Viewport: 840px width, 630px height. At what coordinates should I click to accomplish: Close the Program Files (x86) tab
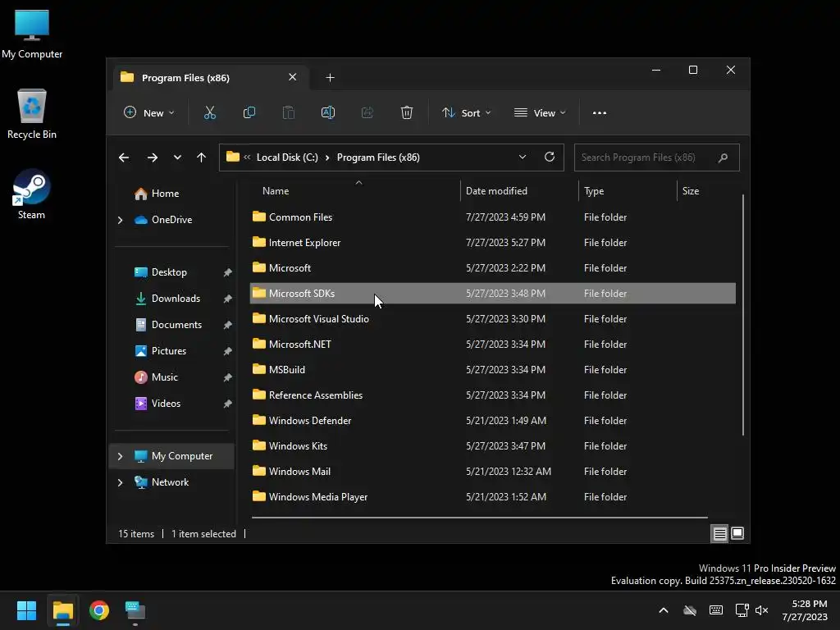pos(293,77)
